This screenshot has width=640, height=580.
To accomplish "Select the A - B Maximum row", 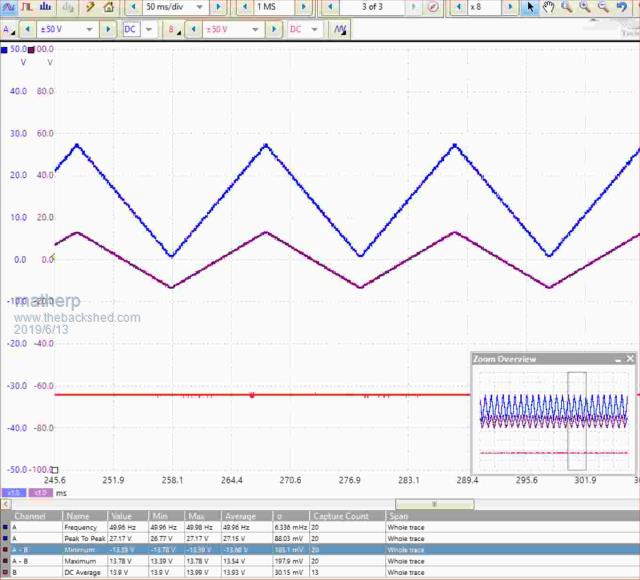I will click(320, 561).
